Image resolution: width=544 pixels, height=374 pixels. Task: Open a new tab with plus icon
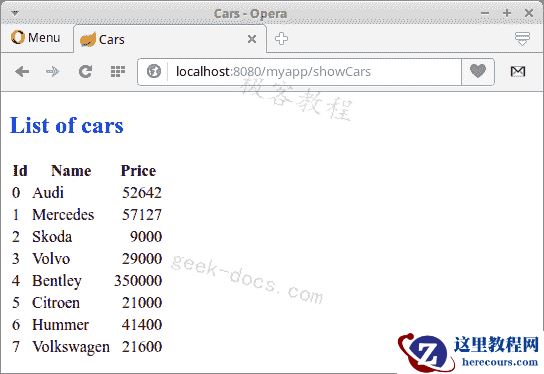point(281,39)
